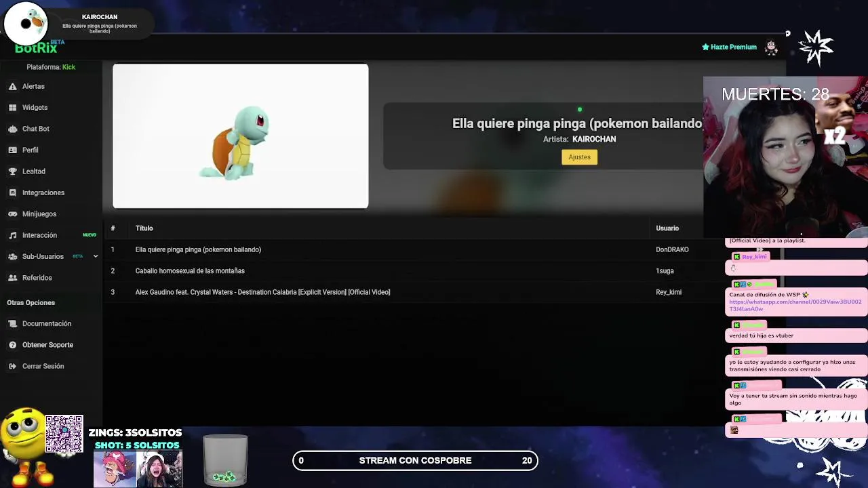Select song row Ella quiere pinga pinga
This screenshot has width=868, height=488.
tap(198, 249)
